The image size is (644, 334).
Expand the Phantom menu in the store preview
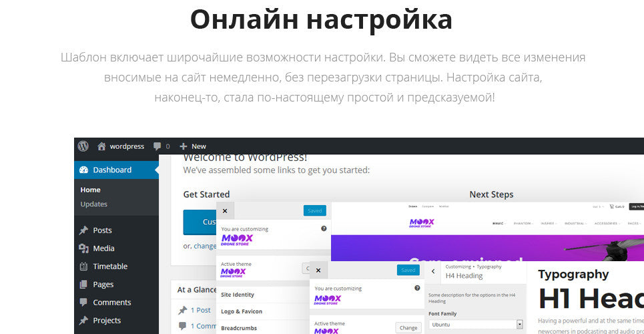pyautogui.click(x=523, y=223)
